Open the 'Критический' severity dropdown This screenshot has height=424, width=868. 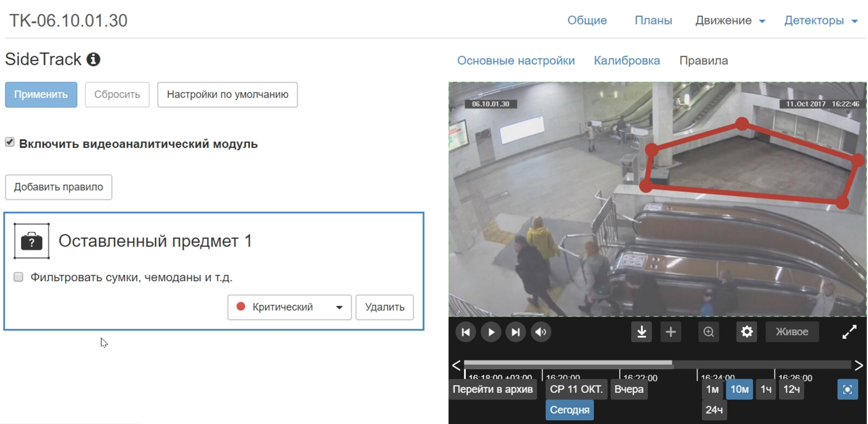[x=289, y=307]
